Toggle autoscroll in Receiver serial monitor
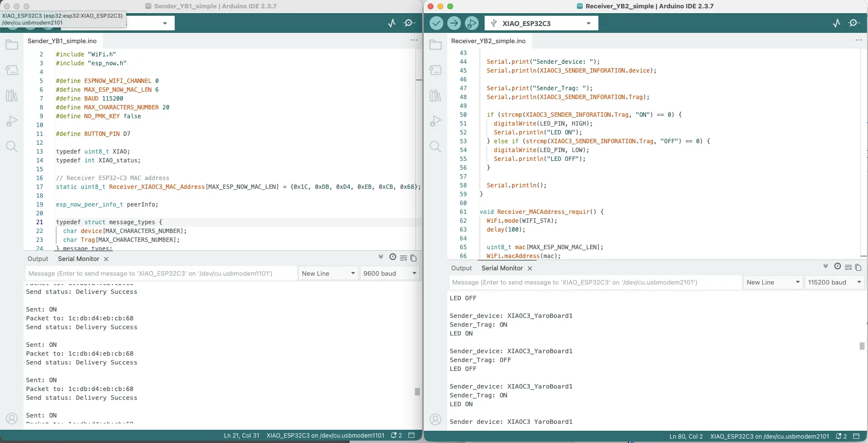The image size is (868, 443). 826,266
